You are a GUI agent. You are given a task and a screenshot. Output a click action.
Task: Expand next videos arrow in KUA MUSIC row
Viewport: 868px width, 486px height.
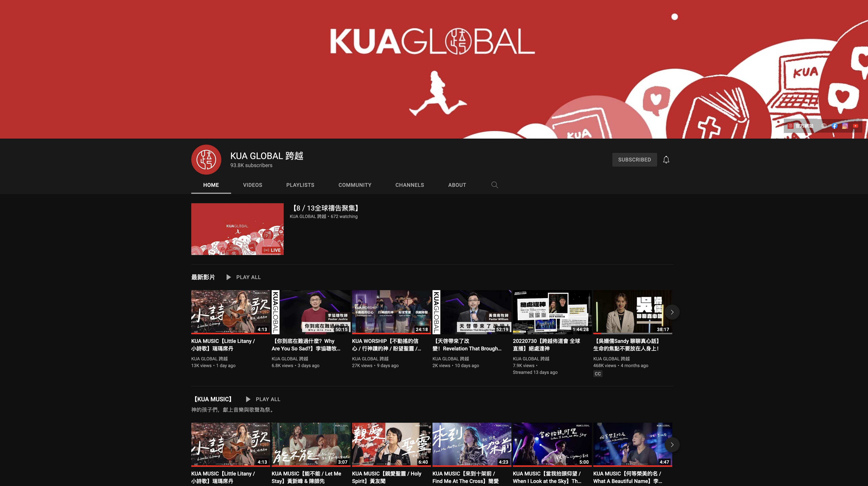point(672,445)
